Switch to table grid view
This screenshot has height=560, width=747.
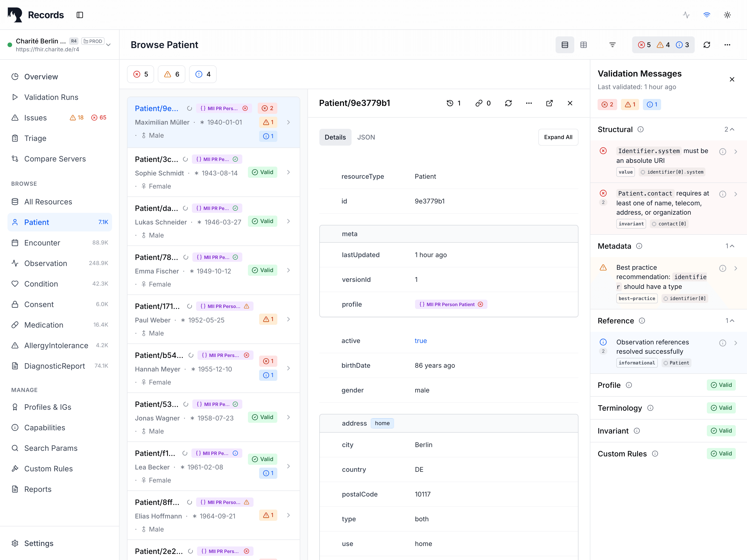[x=583, y=45]
